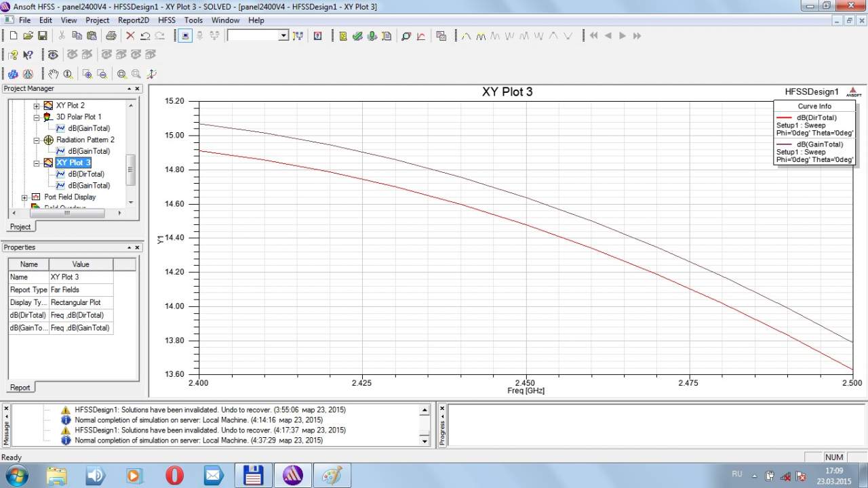
Task: Select the Pan hand tool
Action: (x=53, y=74)
